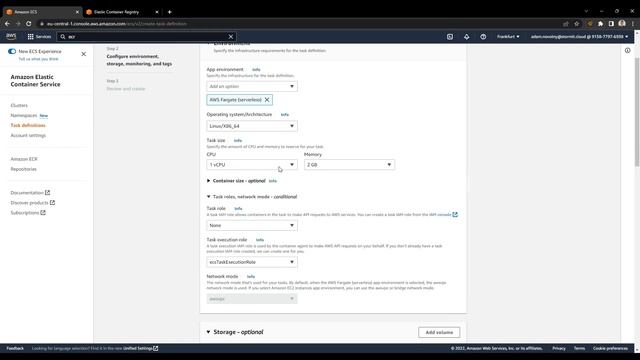Open the CloudShell icon in the AWS header
640x360 pixels.
click(x=450, y=37)
